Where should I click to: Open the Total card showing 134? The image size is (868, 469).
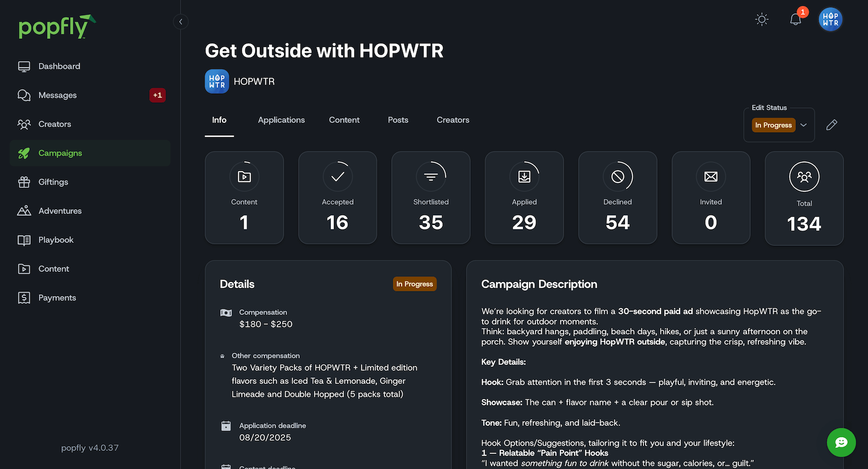[804, 198]
